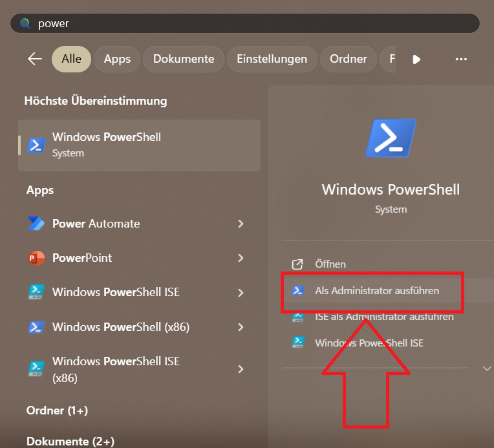Switch to the Einstellungen filter tab

click(x=272, y=59)
